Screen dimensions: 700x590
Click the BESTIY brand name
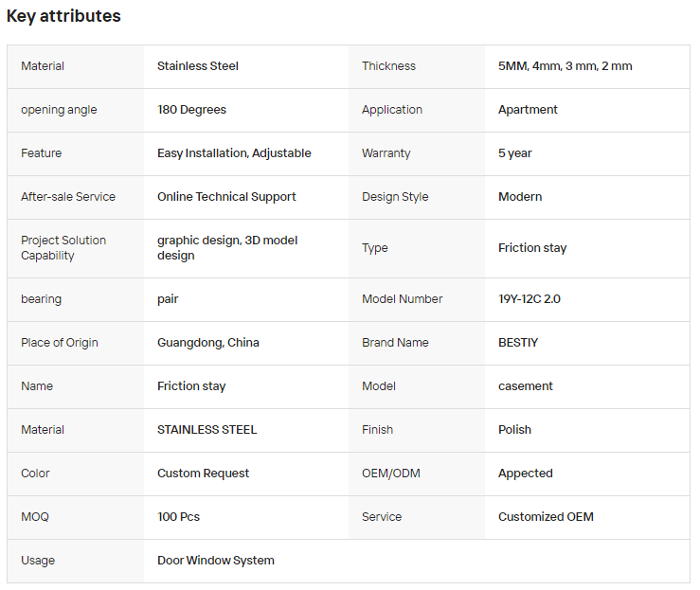point(518,343)
